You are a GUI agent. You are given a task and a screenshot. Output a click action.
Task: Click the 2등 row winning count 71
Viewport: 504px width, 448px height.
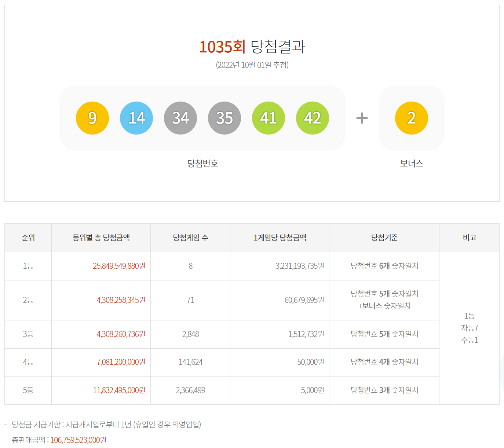pos(190,300)
